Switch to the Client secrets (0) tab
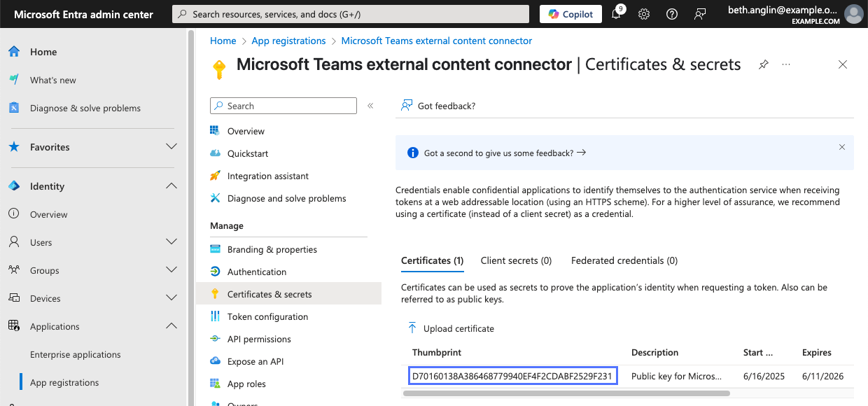Image resolution: width=868 pixels, height=406 pixels. (516, 260)
